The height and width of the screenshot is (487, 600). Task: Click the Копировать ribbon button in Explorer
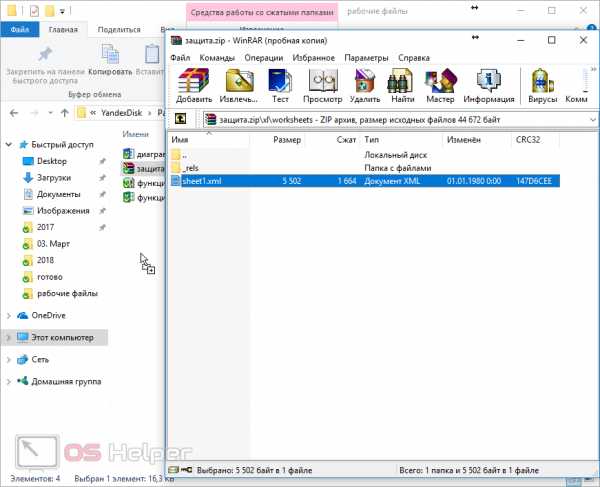point(110,60)
